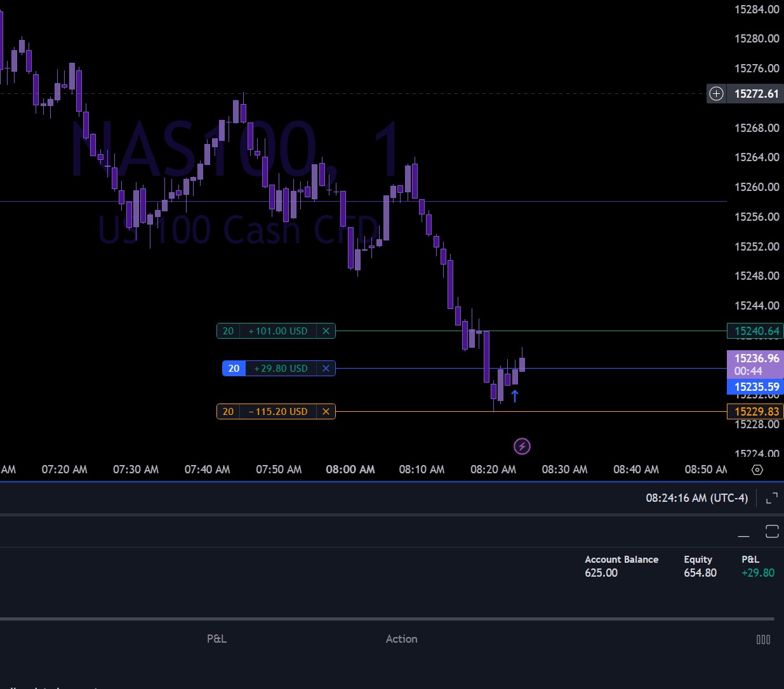Image resolution: width=784 pixels, height=689 pixels.
Task: Click the Account Balance value 625.00
Action: pyautogui.click(x=601, y=573)
